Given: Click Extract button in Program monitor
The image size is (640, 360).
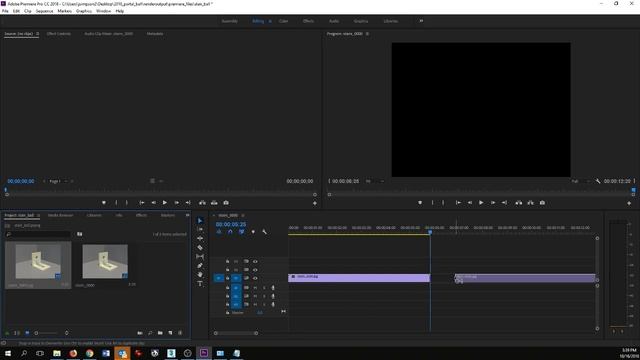Looking at the screenshot, I should click(x=530, y=203).
